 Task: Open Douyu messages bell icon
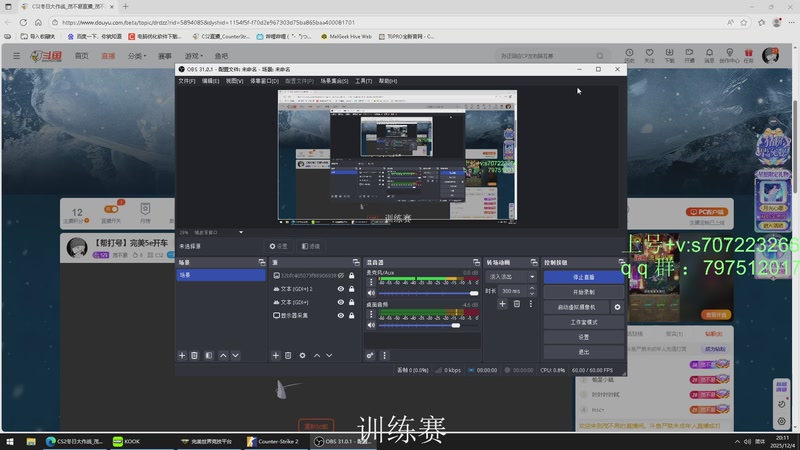coord(709,55)
